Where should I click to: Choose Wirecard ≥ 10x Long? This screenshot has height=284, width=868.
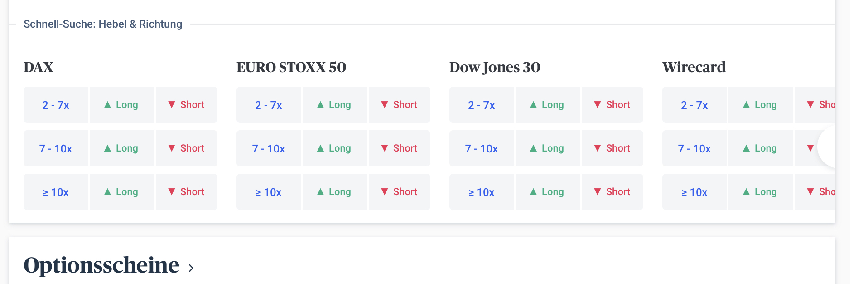[760, 192]
